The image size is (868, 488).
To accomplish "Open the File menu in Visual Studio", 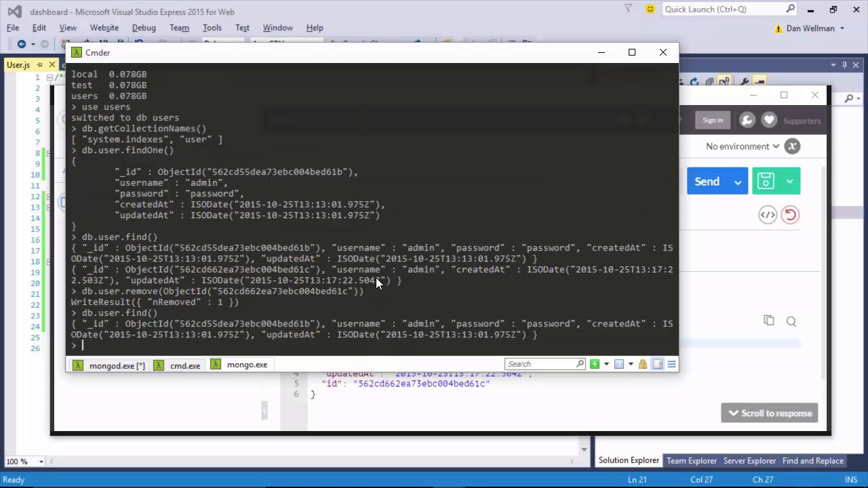I will pos(13,28).
